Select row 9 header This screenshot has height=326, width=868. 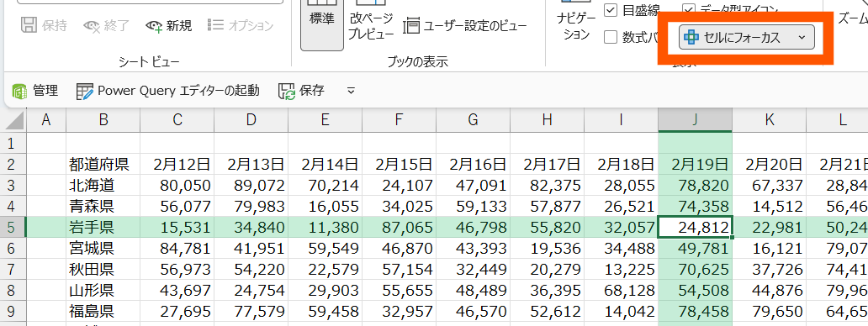(13, 311)
